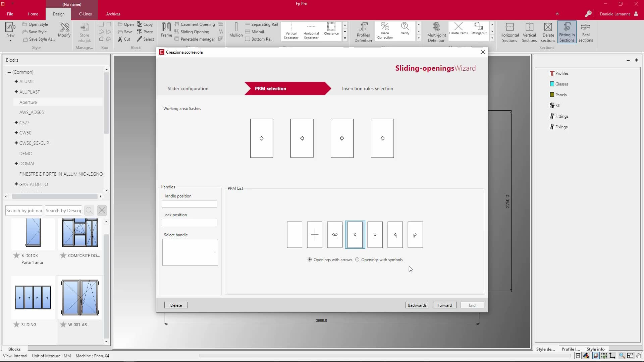
Task: Expand the DOMAL node
Action: tap(16, 164)
